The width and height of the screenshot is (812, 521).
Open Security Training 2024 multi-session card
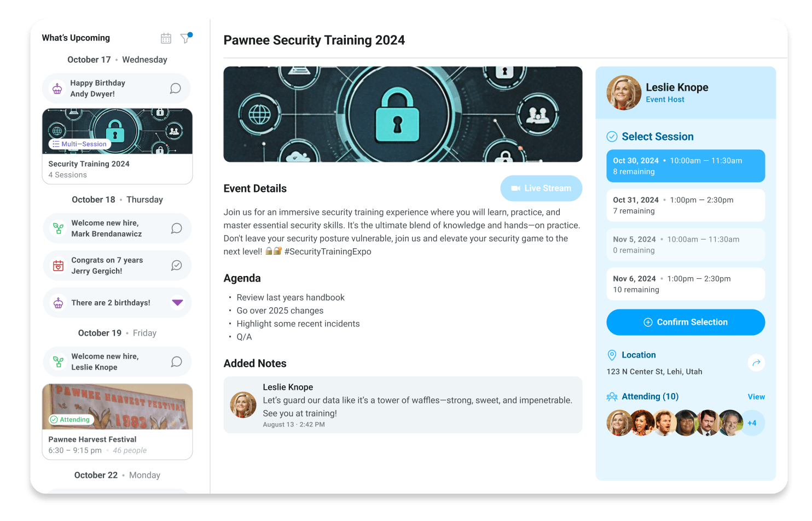(117, 147)
